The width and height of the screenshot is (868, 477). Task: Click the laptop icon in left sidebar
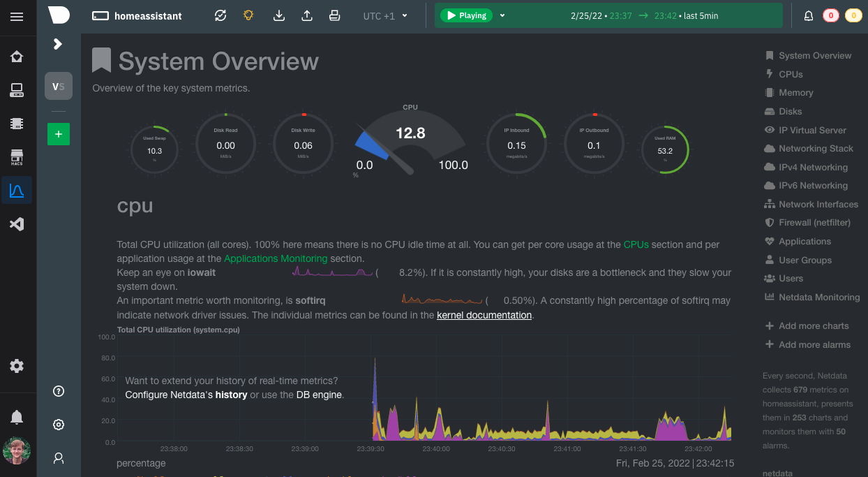[17, 90]
